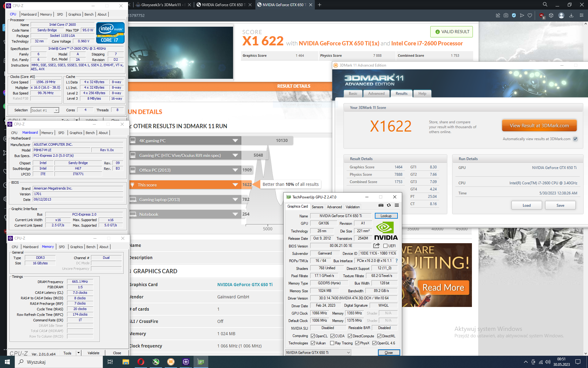Toggle Ray Tracing checkbox in GPU-Z
This screenshot has width=588, height=368.
click(332, 343)
